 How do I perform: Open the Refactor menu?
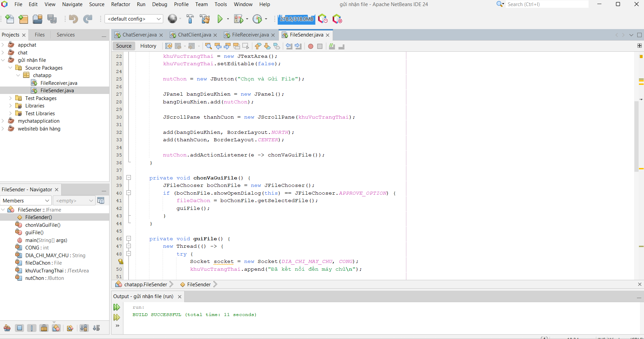click(x=120, y=4)
